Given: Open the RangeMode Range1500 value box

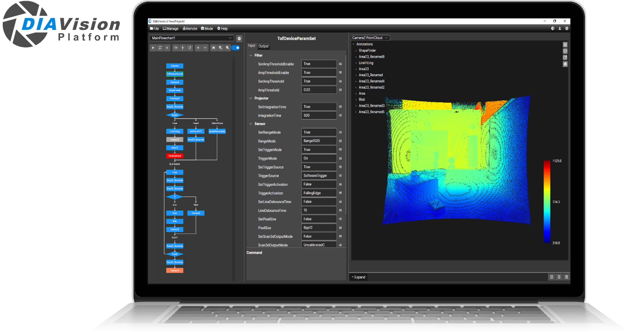Looking at the screenshot, I should coord(319,141).
